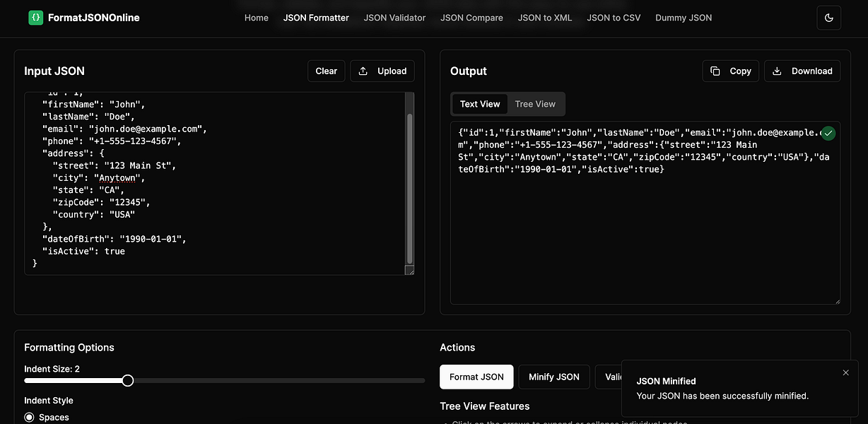Click the Input JSON scrollbar
Image resolution: width=868 pixels, height=424 pixels.
(x=410, y=184)
